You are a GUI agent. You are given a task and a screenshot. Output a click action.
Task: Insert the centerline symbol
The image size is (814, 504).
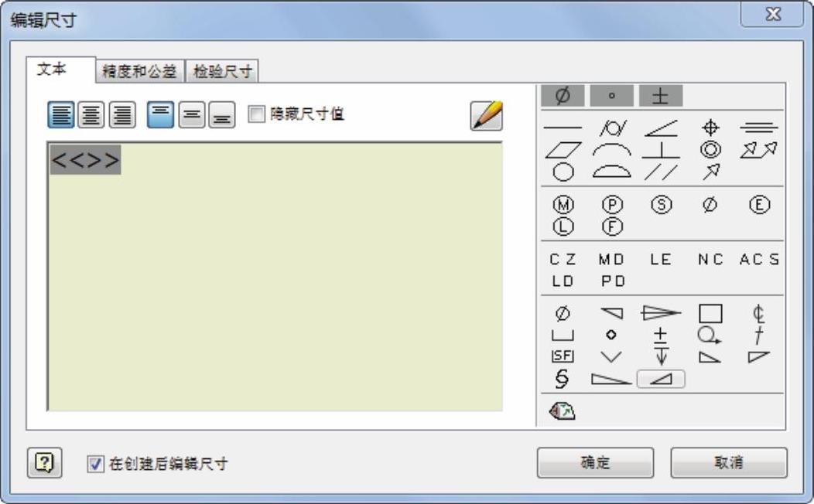point(759,314)
